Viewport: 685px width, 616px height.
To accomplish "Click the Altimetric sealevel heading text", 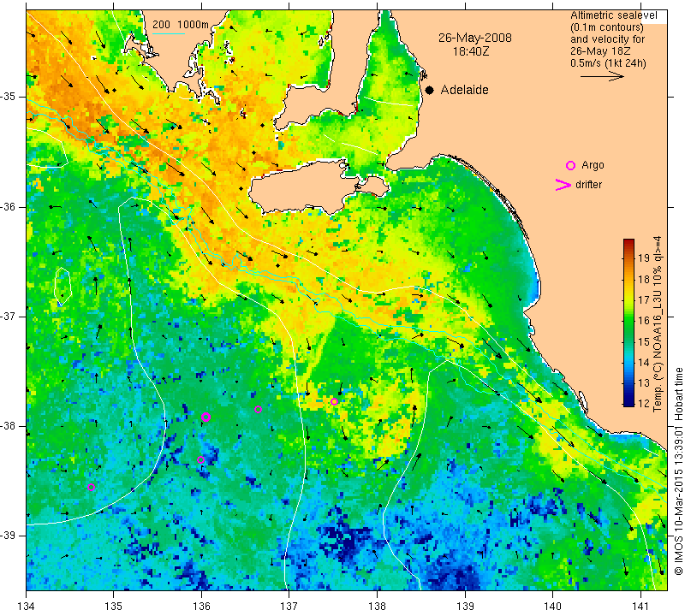I will point(613,15).
